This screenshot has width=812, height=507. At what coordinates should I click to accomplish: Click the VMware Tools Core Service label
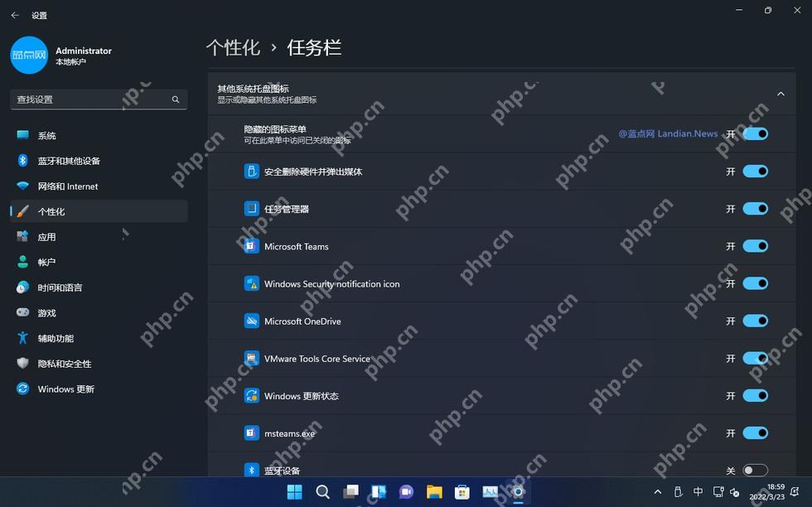pyautogui.click(x=317, y=359)
